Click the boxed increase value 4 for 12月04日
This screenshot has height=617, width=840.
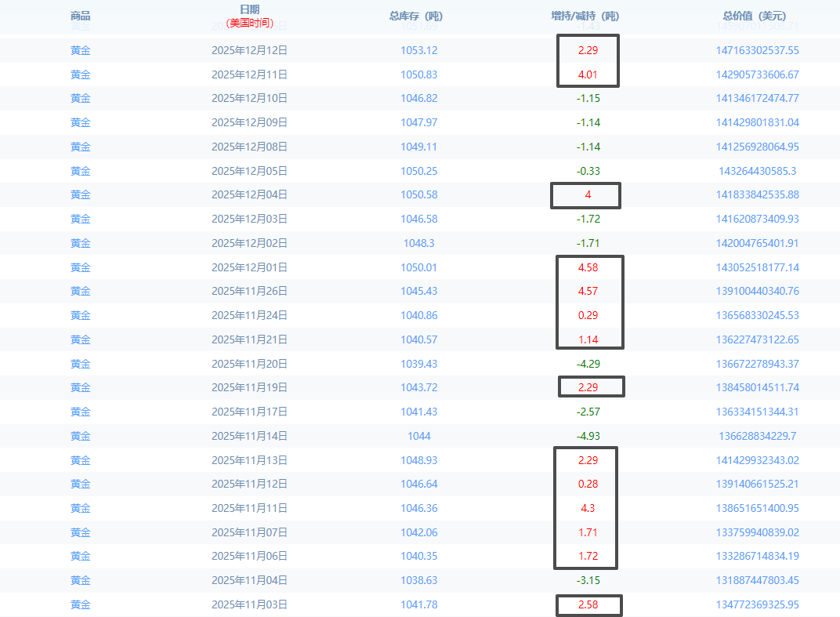(x=587, y=195)
